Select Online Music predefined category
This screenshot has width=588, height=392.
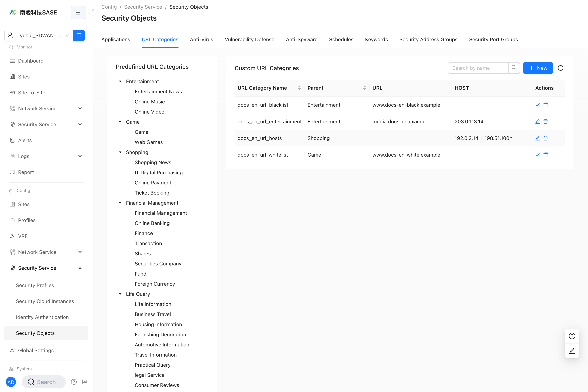(x=150, y=102)
